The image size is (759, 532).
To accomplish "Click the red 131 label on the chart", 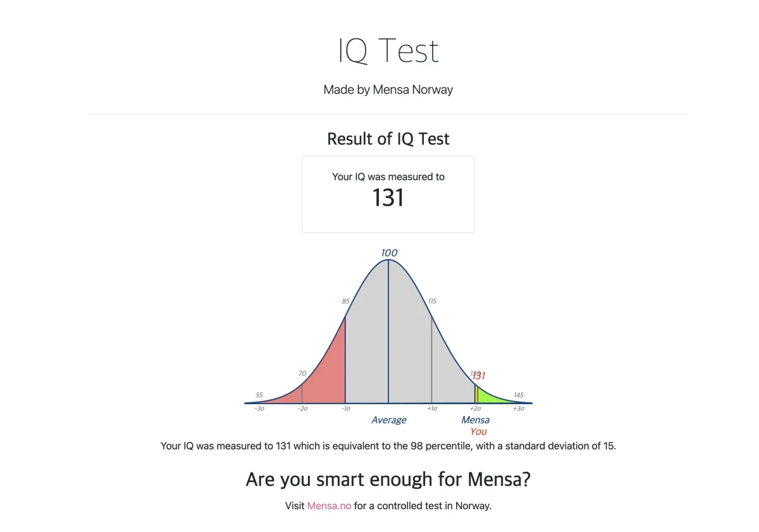I will (480, 376).
